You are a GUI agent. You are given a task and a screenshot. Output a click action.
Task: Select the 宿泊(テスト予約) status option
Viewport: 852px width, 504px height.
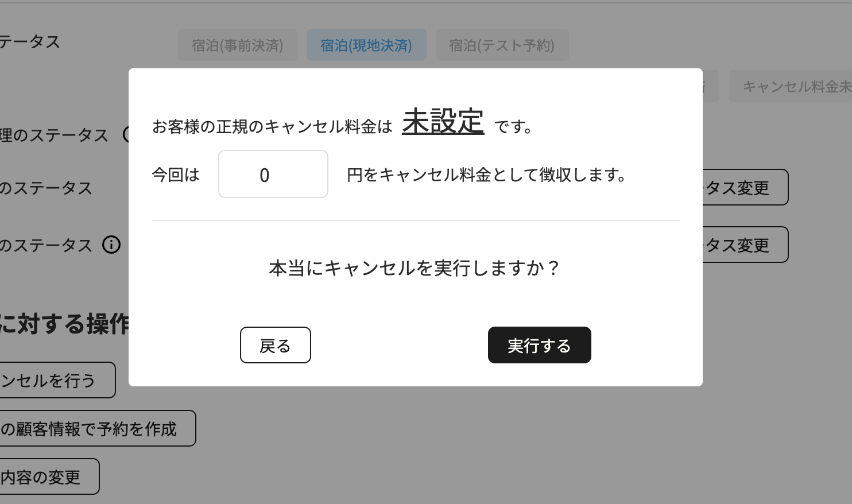(x=502, y=45)
